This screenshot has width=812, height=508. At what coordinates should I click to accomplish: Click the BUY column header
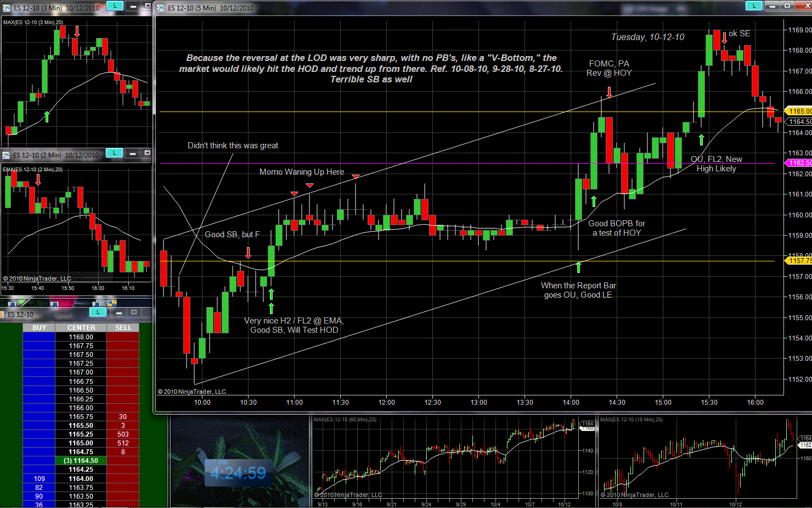pyautogui.click(x=39, y=328)
